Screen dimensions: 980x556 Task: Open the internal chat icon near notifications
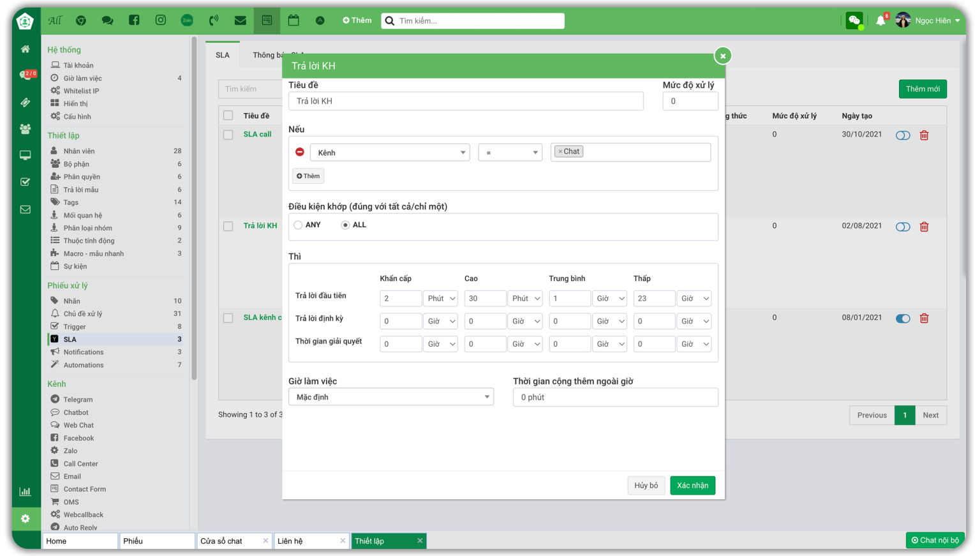[x=854, y=20]
